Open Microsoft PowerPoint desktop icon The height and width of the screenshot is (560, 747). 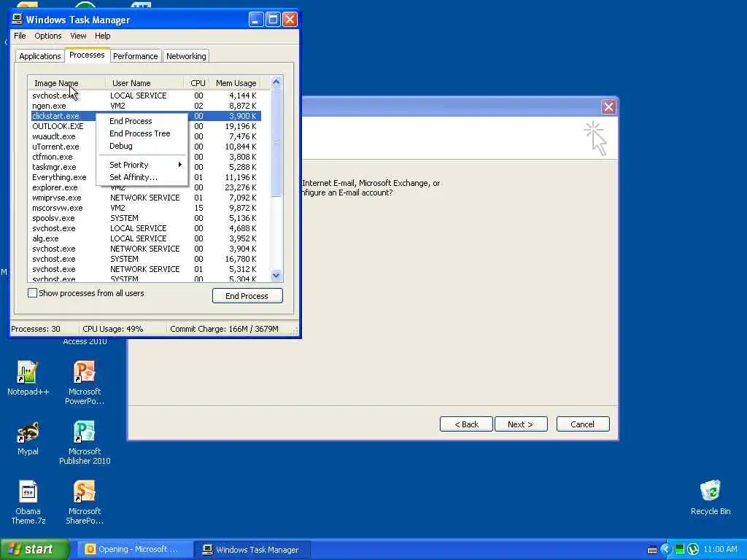pos(85,383)
